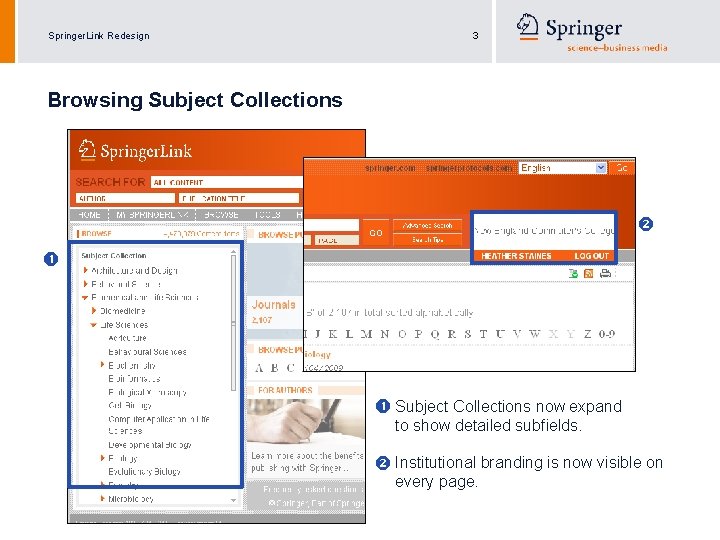Click the FOR AUTHORS heading
The height and width of the screenshot is (540, 720).
(x=285, y=390)
